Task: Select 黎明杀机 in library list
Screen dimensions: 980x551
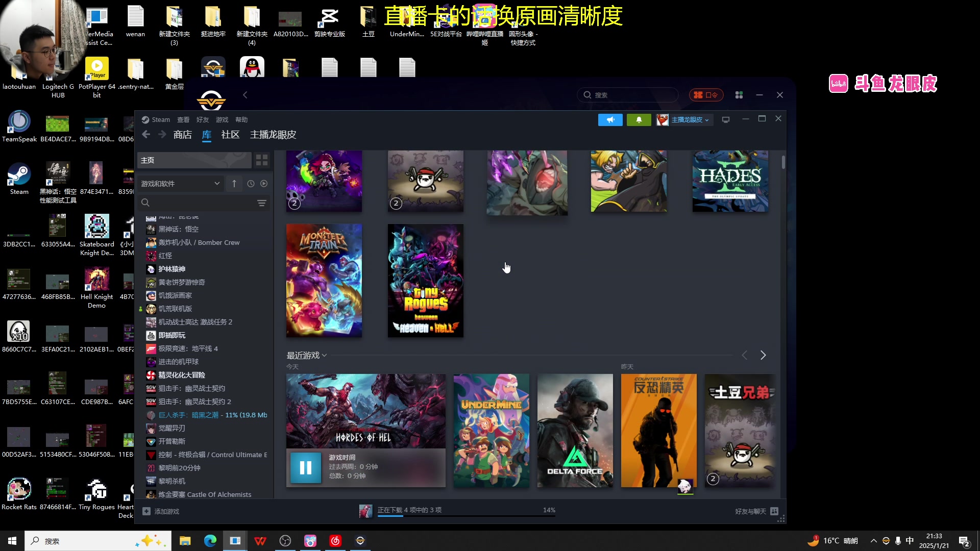Action: [171, 481]
